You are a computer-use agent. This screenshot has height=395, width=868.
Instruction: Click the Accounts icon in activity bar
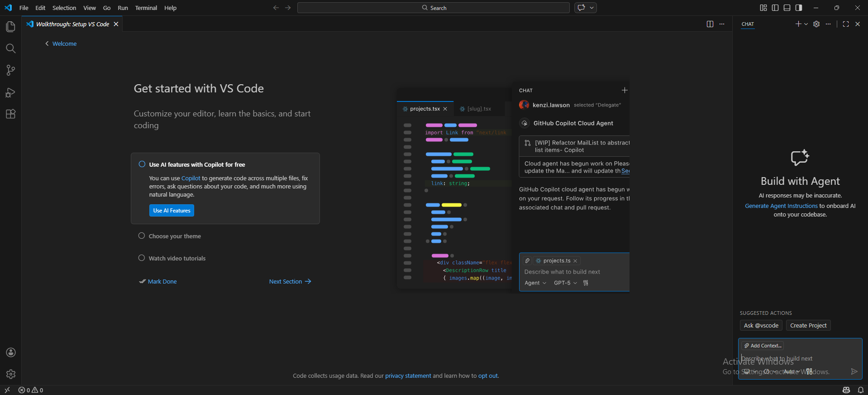click(x=10, y=352)
